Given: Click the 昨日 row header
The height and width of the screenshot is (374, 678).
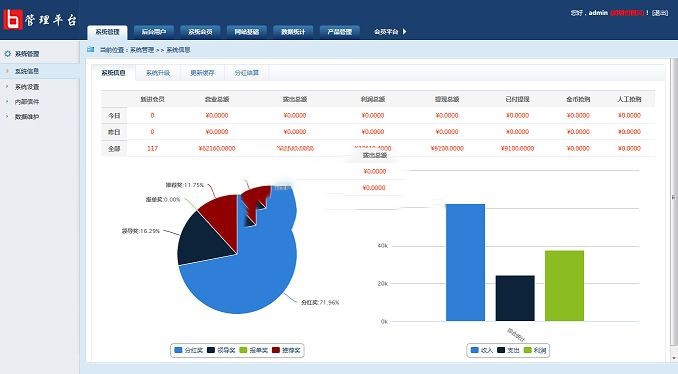Looking at the screenshot, I should pos(114,132).
